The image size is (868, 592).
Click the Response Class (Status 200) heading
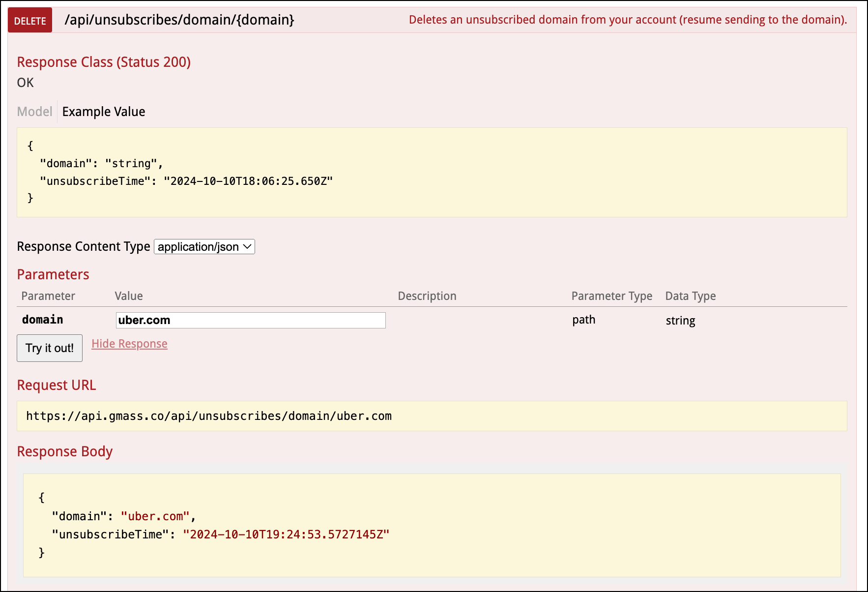(104, 62)
